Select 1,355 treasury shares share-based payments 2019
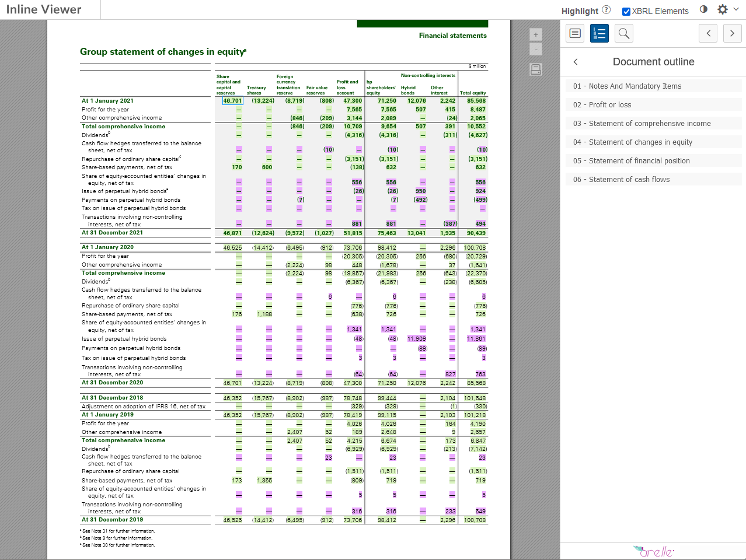This screenshot has height=560, width=746. (264, 481)
